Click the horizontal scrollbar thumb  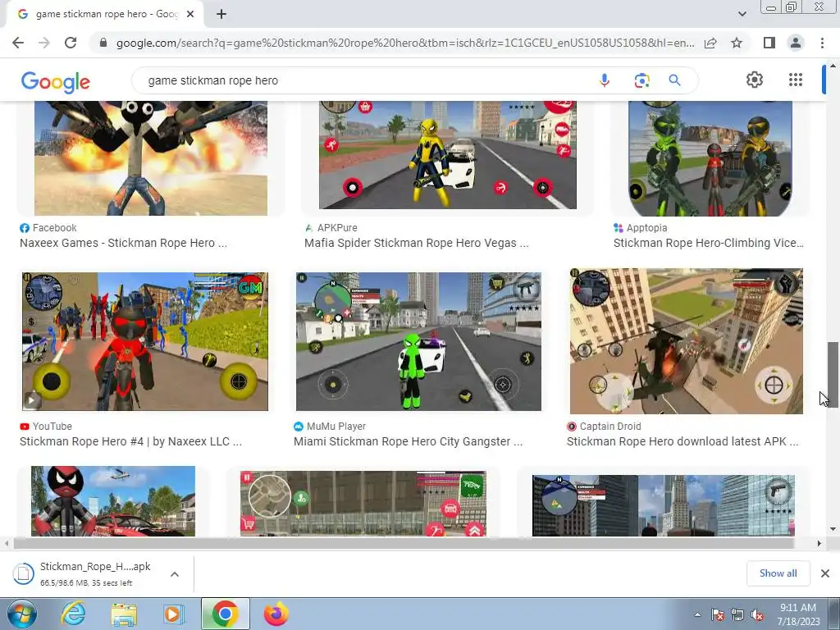point(404,543)
